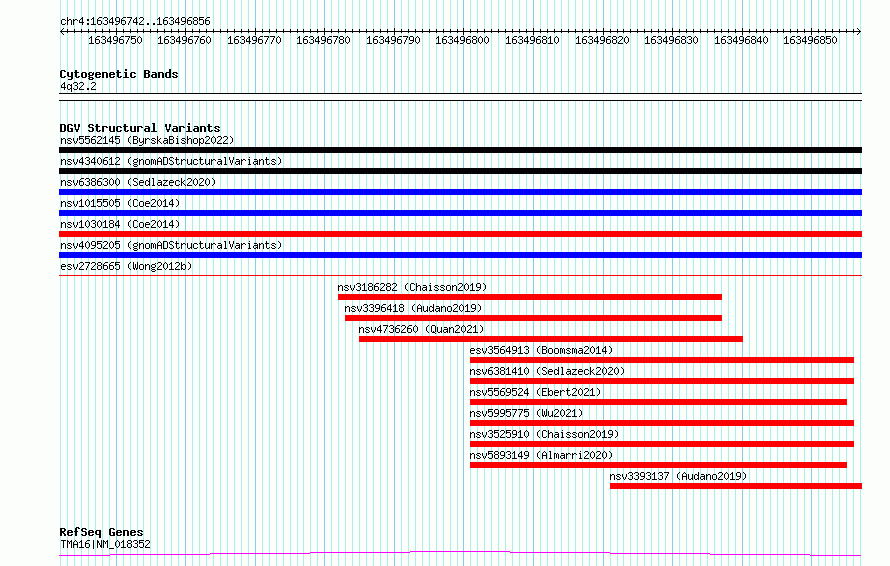Click nsv1030184 (Coe2014) variant label

[120, 224]
